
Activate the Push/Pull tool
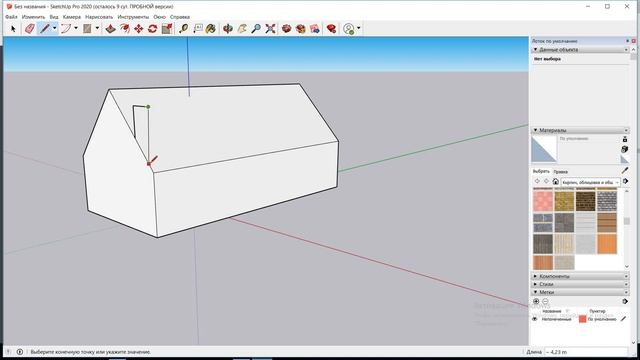pos(110,29)
